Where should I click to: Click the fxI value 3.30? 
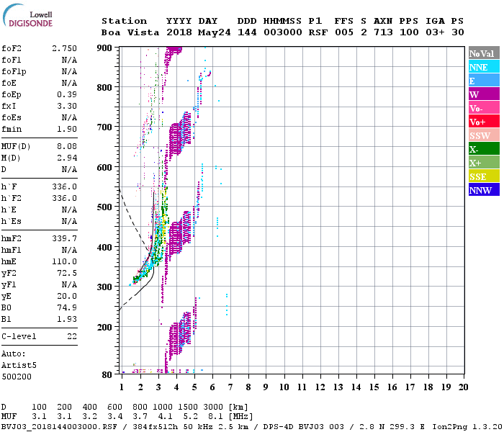tap(67, 106)
